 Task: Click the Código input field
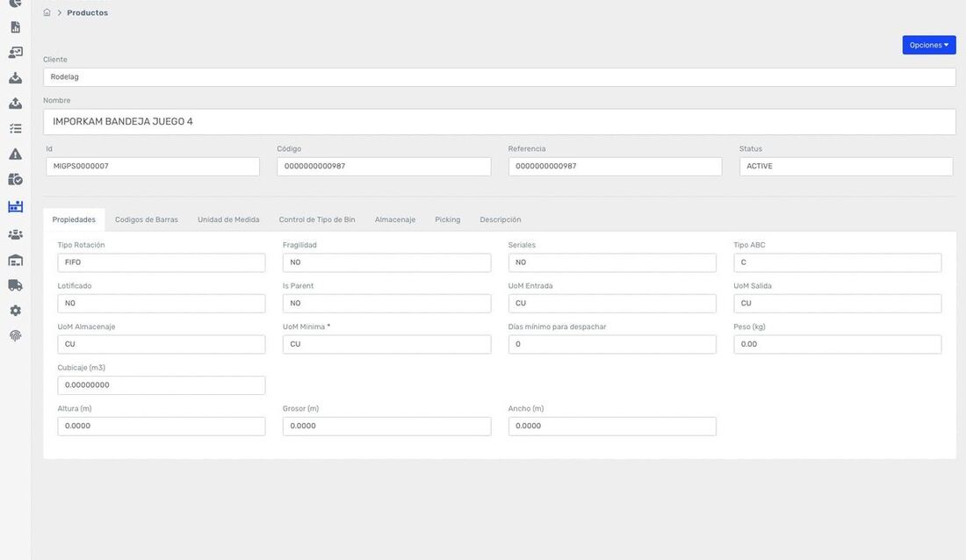tap(384, 167)
